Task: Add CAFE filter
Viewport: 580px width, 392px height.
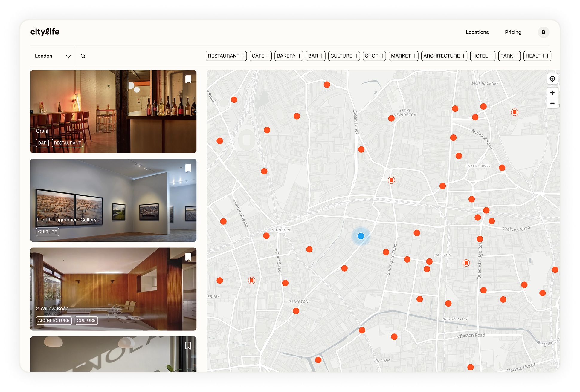Action: tap(261, 56)
